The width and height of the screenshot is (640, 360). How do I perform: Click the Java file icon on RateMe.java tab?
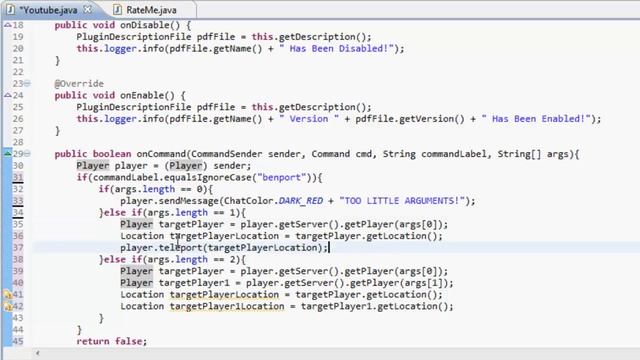tap(118, 9)
